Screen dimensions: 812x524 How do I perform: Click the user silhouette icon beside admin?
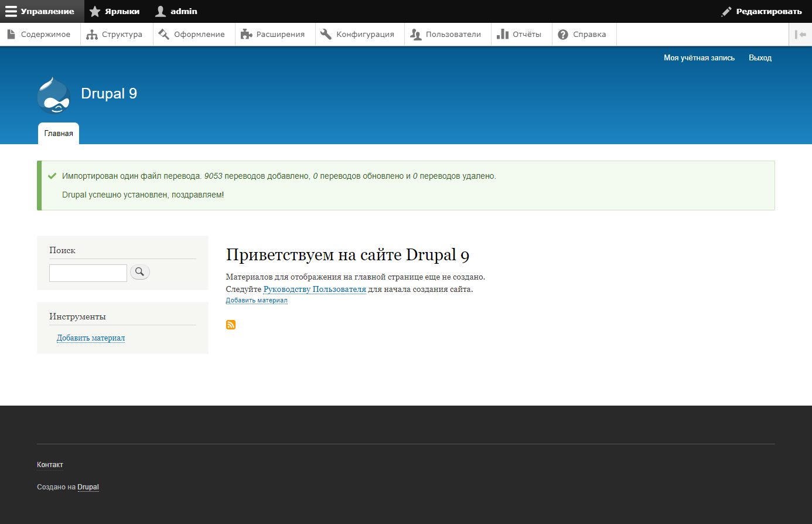[161, 11]
